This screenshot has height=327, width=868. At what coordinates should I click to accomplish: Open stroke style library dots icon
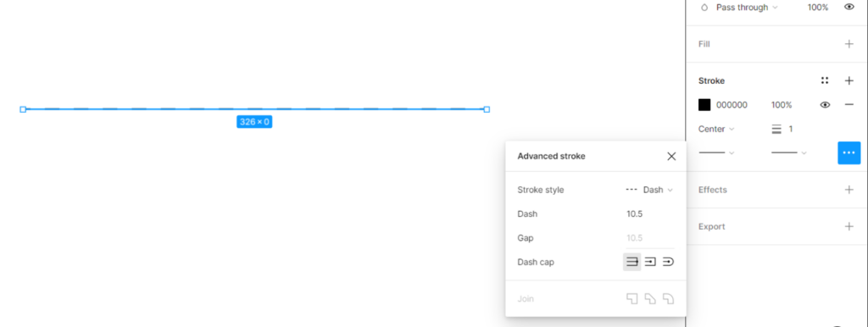point(825,80)
